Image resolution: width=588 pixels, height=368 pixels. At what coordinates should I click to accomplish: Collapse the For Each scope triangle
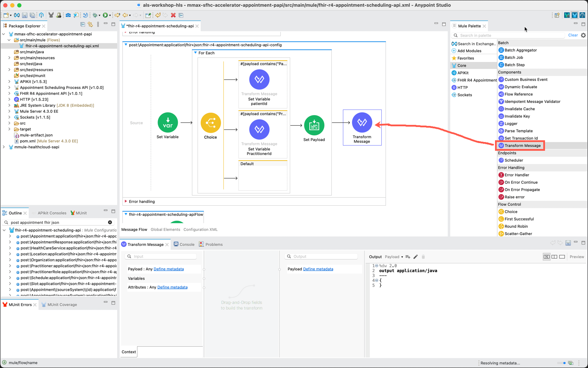[x=195, y=53]
